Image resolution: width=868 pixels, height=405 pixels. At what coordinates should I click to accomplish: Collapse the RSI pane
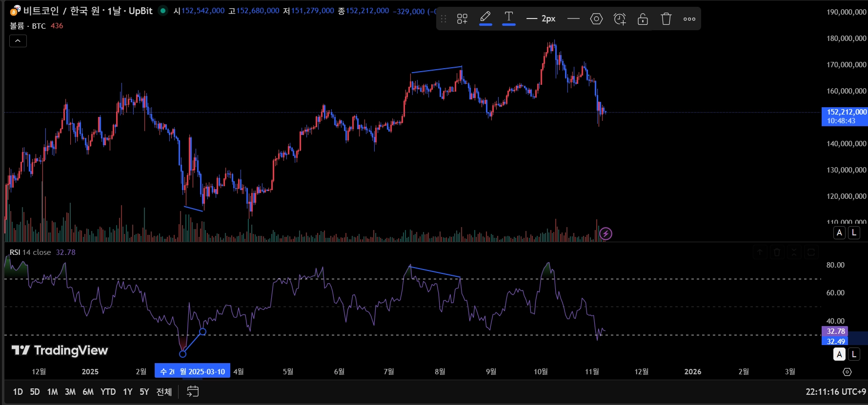coord(794,252)
